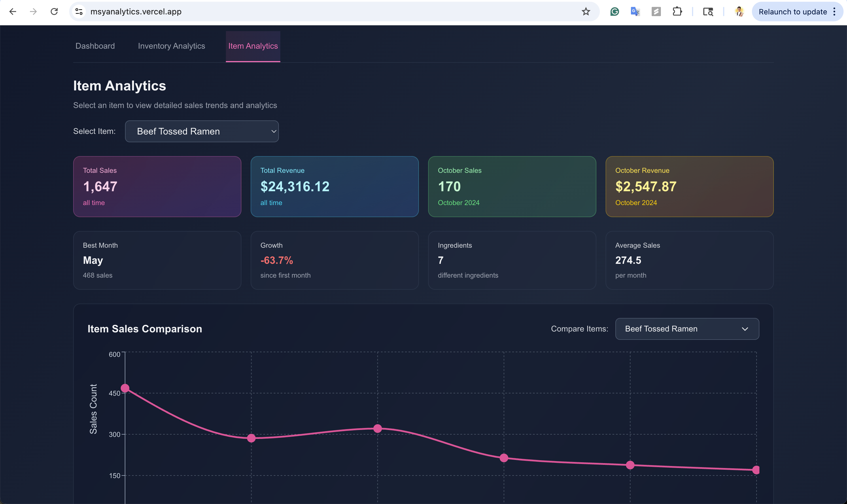Screen dimensions: 847x504
Task: Open the Select Item dropdown
Action: click(x=202, y=131)
